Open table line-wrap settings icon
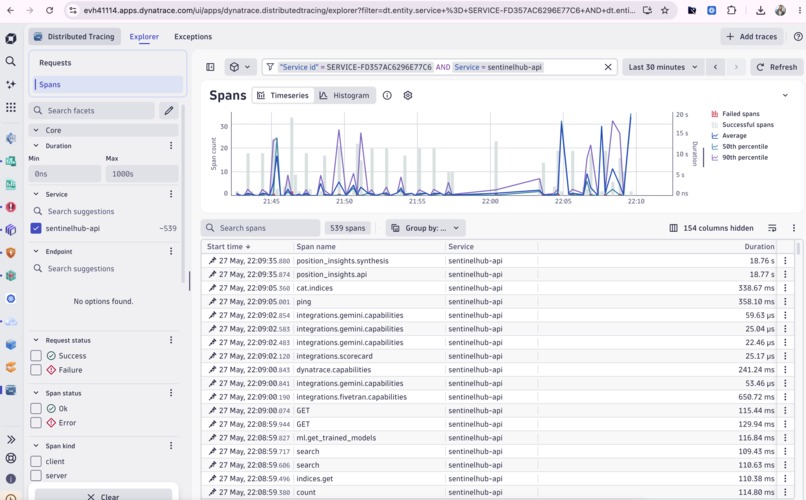 tap(772, 228)
